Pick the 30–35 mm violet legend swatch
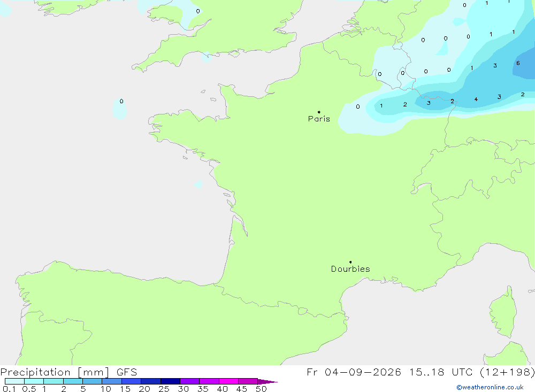This screenshot has height=392, width=535. pos(190,381)
